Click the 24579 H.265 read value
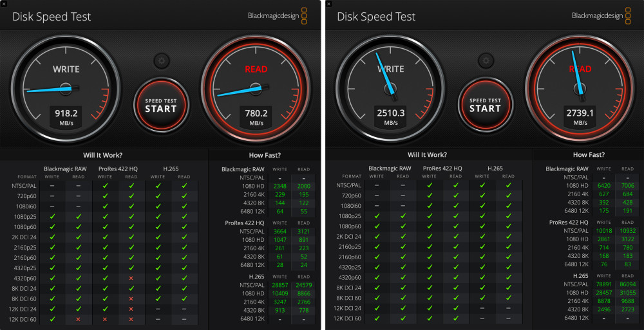644x330 pixels. (x=304, y=285)
